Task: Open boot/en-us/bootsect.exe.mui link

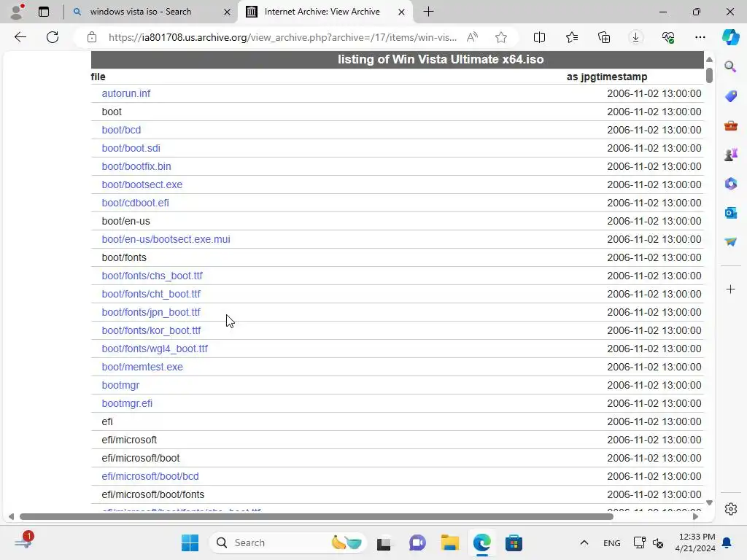Action: click(166, 239)
